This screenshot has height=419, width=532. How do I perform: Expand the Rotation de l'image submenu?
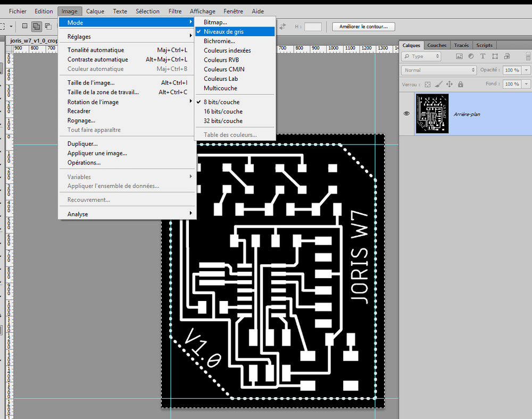[127, 102]
